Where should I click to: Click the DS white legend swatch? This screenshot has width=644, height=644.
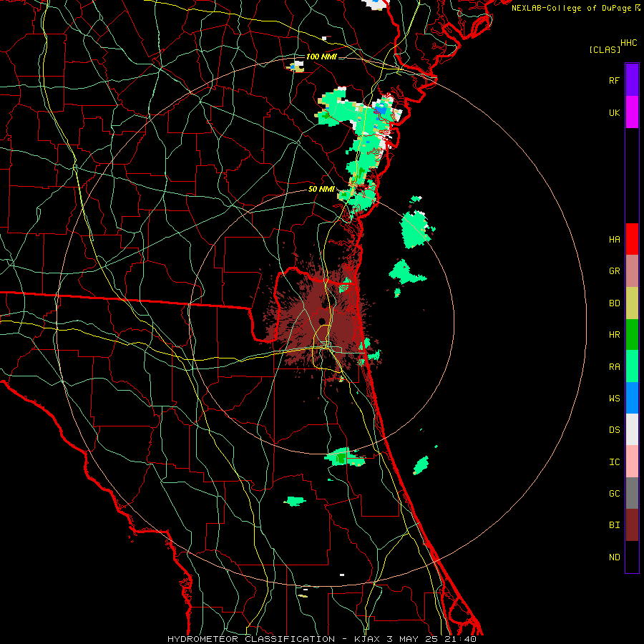632,429
